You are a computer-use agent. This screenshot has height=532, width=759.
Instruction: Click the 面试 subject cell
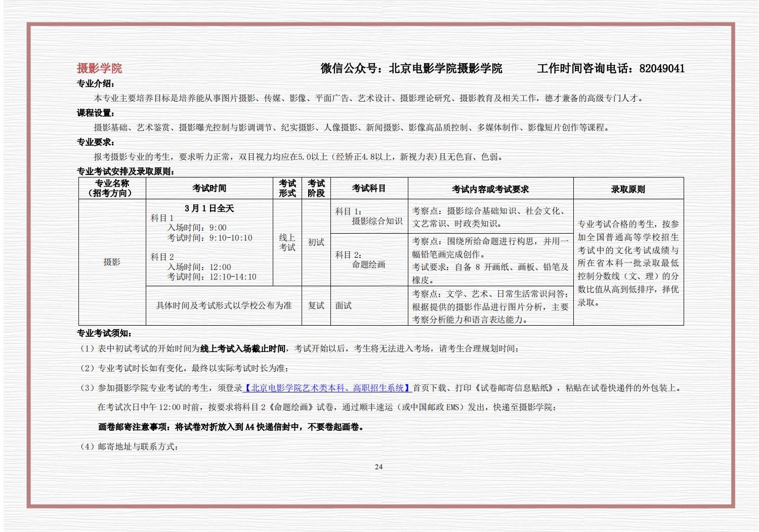tap(343, 305)
